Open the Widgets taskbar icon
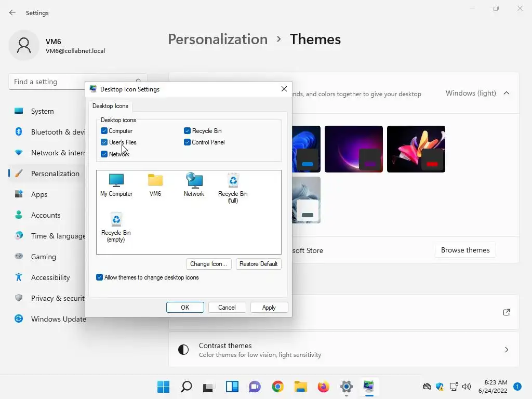This screenshot has width=532, height=399. pos(232,387)
